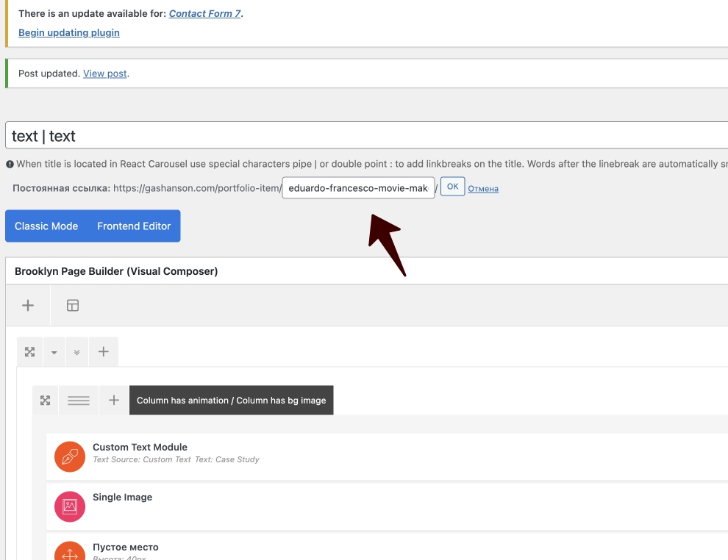This screenshot has height=560, width=728.
Task: Confirm the permalink with OK button
Action: pyautogui.click(x=452, y=187)
